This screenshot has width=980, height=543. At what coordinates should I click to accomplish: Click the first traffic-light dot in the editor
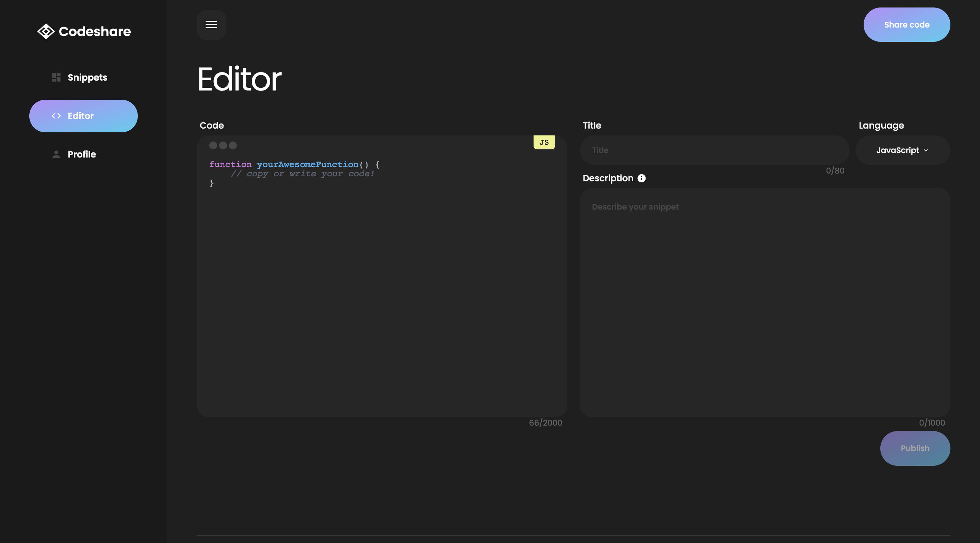(x=213, y=145)
